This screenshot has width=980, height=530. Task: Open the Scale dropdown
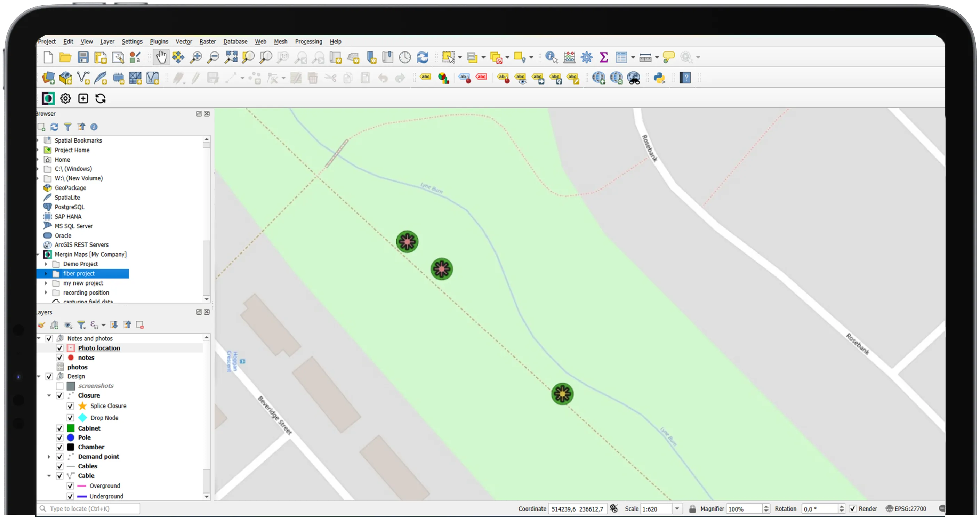point(677,509)
